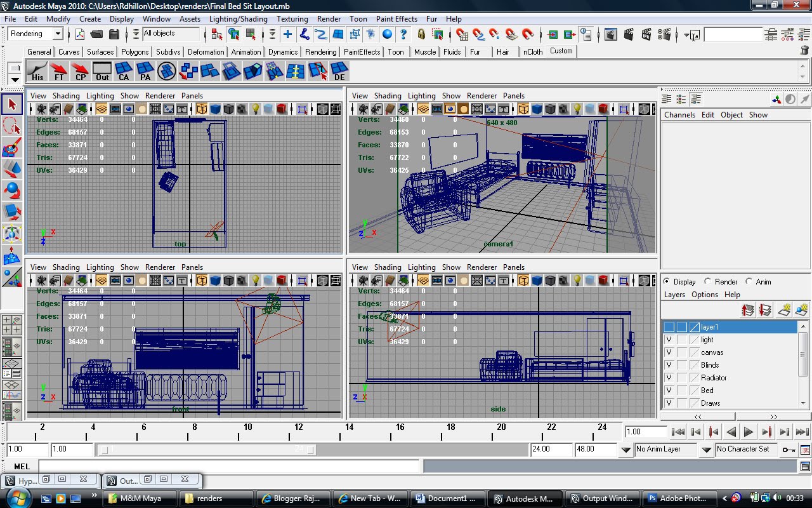Select the Rotate tool sphere icon

coord(12,190)
